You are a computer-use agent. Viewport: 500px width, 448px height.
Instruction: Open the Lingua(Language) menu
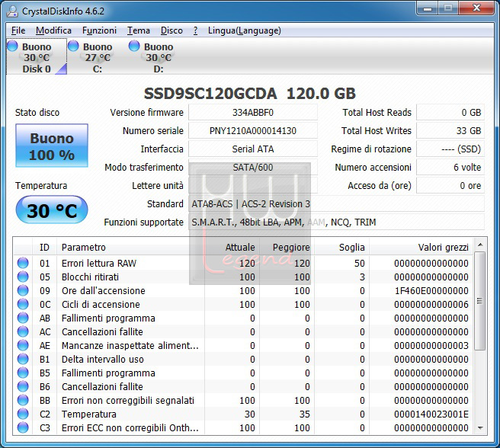pyautogui.click(x=244, y=30)
